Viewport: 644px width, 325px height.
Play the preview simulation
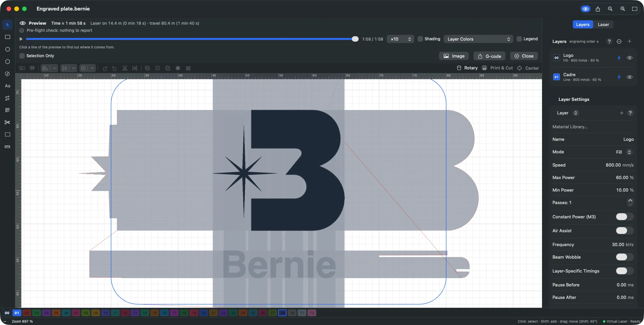click(x=21, y=39)
